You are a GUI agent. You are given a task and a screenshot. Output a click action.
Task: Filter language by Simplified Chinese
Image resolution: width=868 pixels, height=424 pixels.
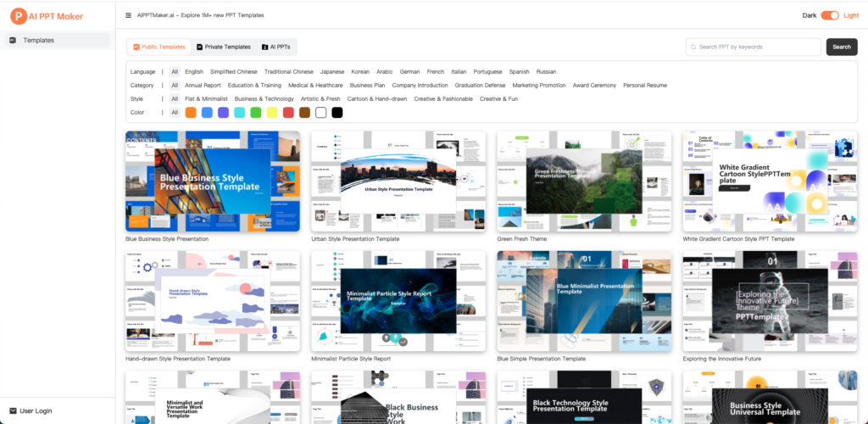(233, 71)
